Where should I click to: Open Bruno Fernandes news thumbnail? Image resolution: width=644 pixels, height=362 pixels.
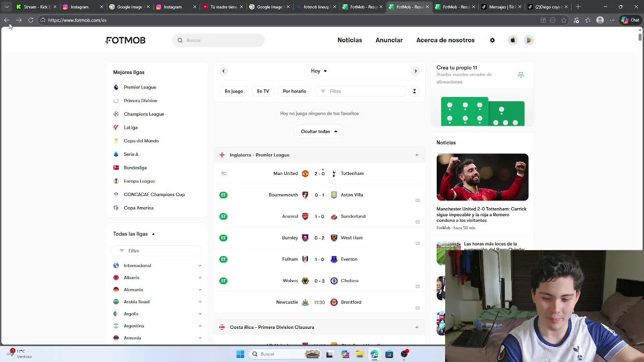click(x=482, y=177)
